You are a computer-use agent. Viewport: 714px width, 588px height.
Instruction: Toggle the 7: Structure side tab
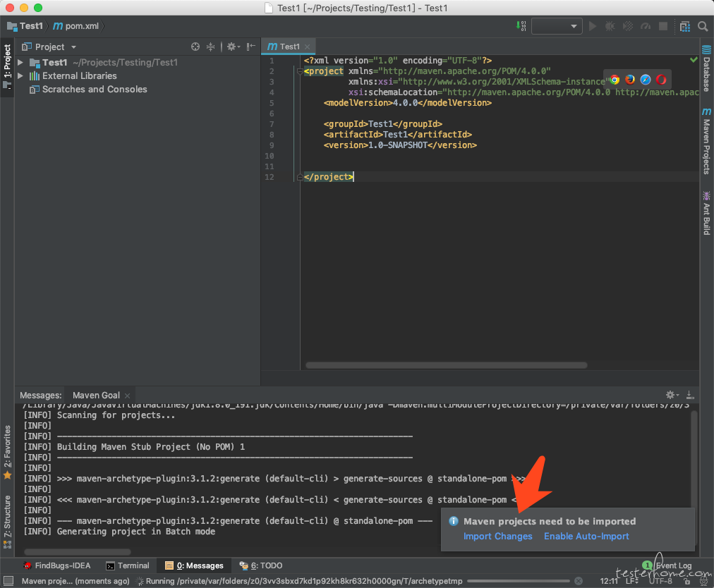point(7,522)
